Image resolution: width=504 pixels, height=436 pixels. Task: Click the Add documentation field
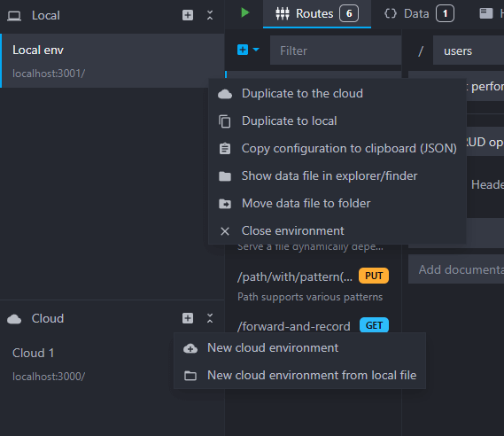(456, 269)
